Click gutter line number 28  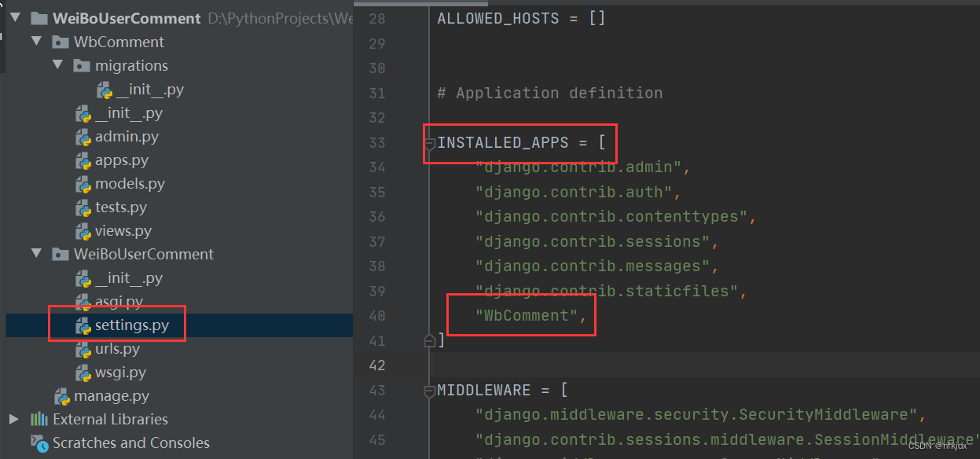pyautogui.click(x=377, y=18)
